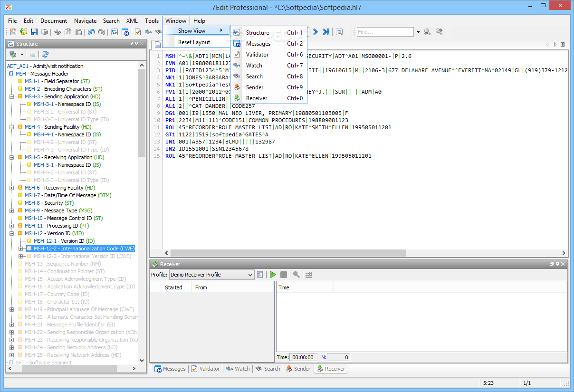Viewport: 574px width, 392px height.
Task: Switch to the Search bottom tab
Action: pyautogui.click(x=268, y=369)
